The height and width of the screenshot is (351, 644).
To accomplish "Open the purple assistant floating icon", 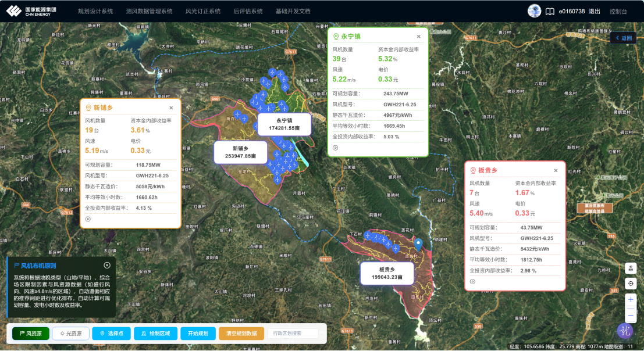I will 625,331.
